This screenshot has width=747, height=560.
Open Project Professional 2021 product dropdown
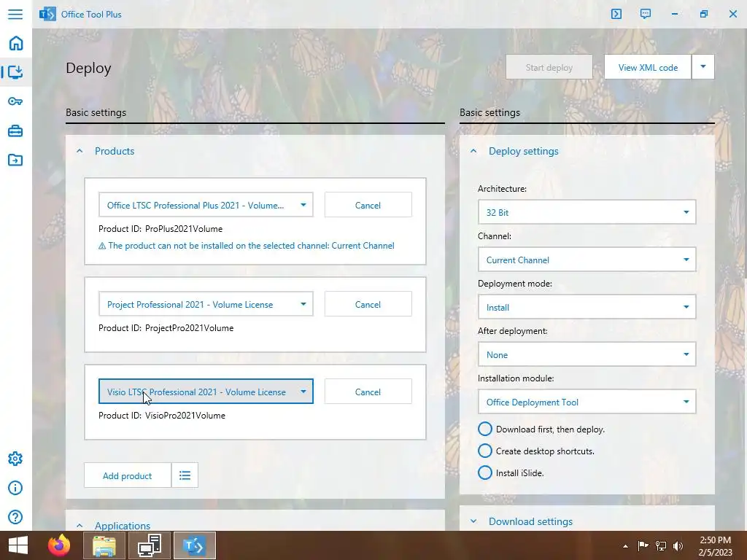pos(206,304)
